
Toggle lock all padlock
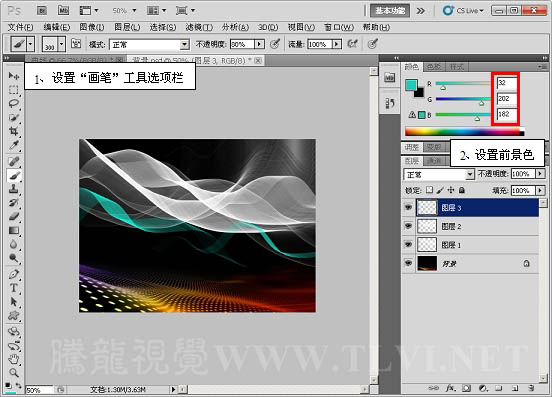tap(462, 190)
